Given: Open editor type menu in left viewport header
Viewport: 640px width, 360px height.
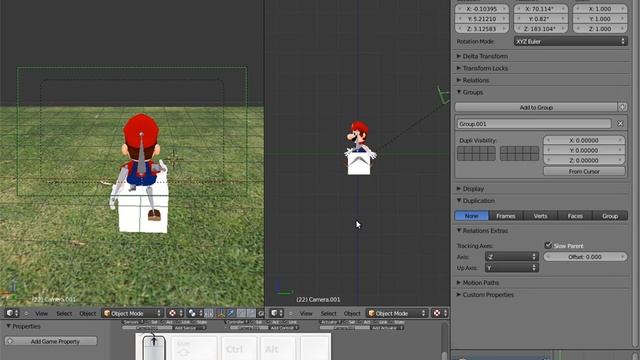Looking at the screenshot, I should tap(12, 313).
